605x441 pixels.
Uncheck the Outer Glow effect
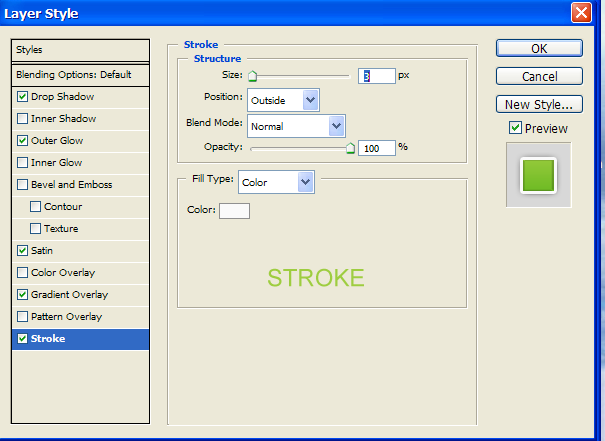pos(23,141)
